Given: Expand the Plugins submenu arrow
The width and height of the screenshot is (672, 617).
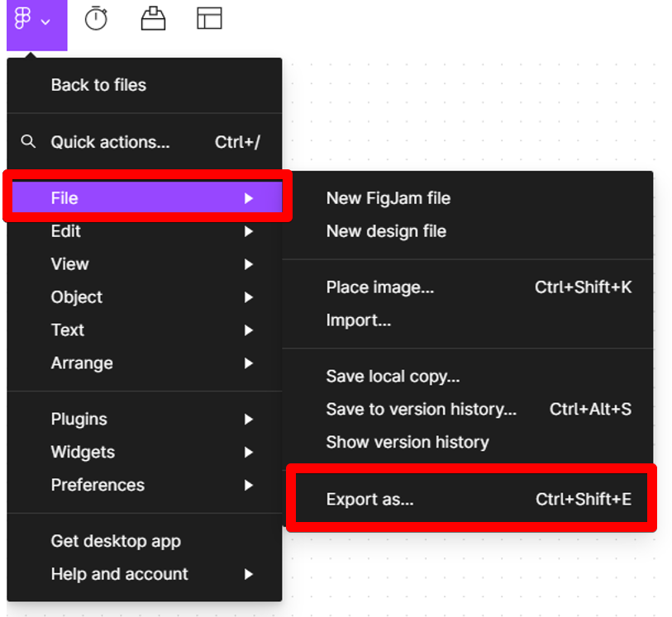Looking at the screenshot, I should tap(248, 420).
